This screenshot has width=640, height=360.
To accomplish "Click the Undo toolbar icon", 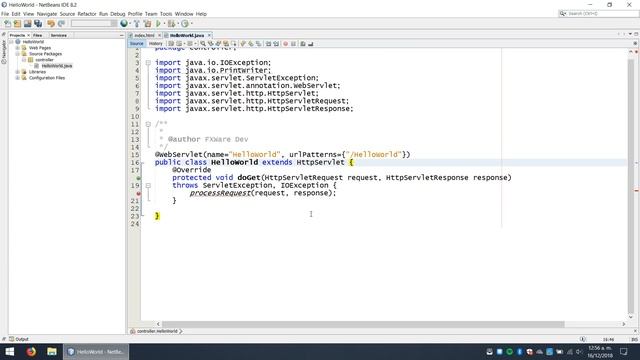I will 51,24.
